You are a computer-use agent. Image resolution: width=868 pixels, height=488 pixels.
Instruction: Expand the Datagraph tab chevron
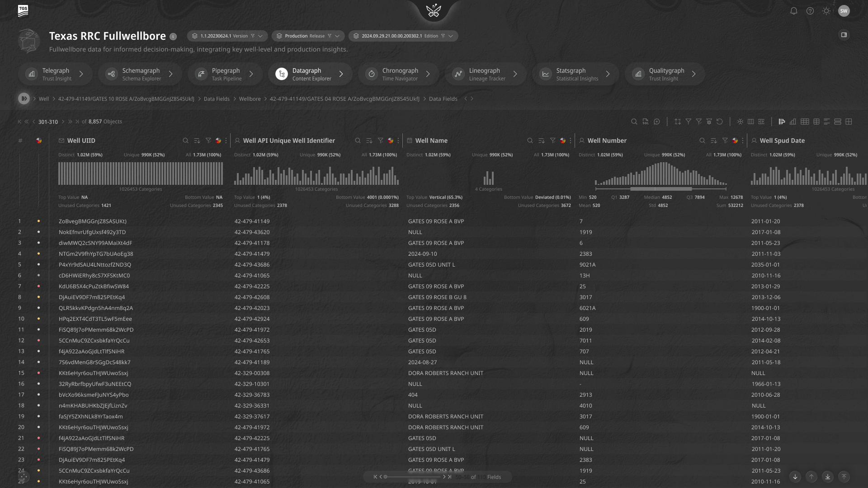[341, 74]
